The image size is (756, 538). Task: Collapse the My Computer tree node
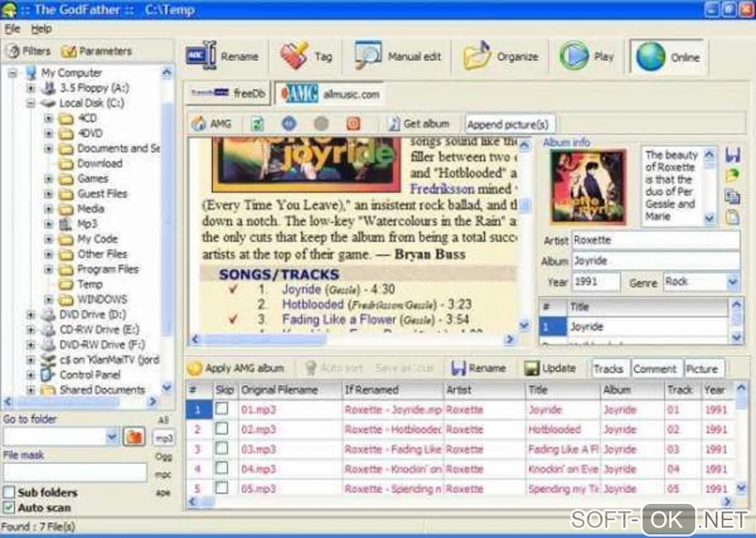tap(13, 73)
